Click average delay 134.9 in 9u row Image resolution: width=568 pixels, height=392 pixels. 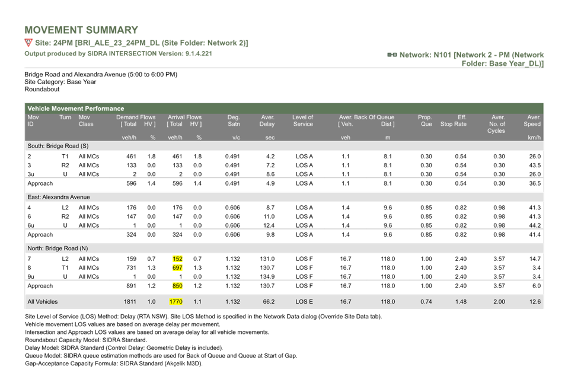point(267,277)
